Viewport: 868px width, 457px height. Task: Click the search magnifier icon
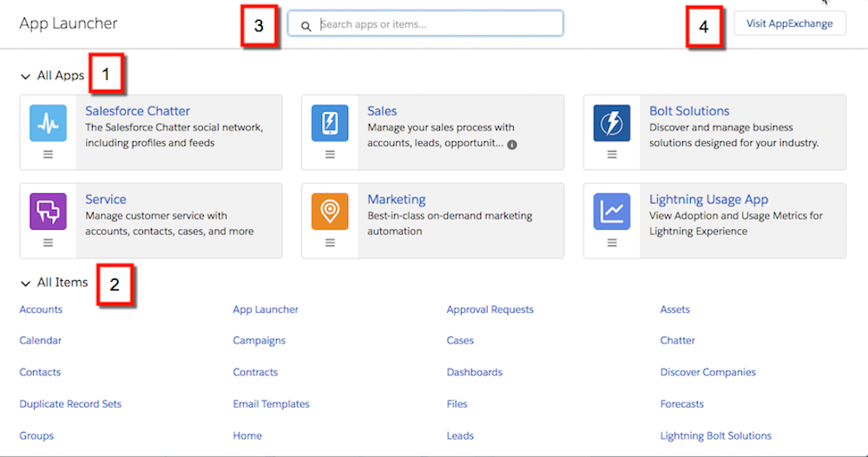[x=306, y=26]
